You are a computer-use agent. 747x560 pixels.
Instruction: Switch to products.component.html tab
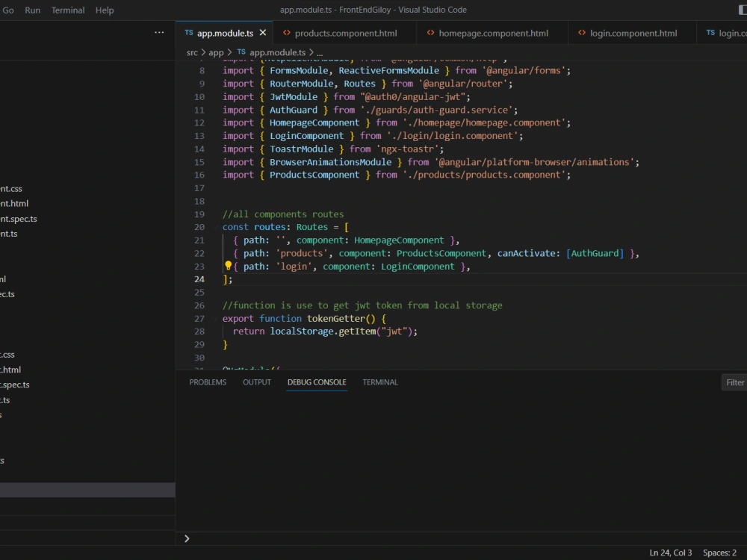[344, 33]
